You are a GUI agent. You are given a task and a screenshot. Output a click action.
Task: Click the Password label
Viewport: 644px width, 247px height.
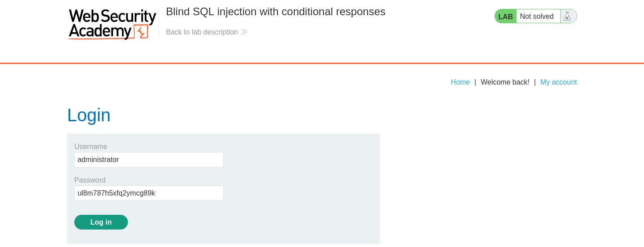(x=90, y=180)
